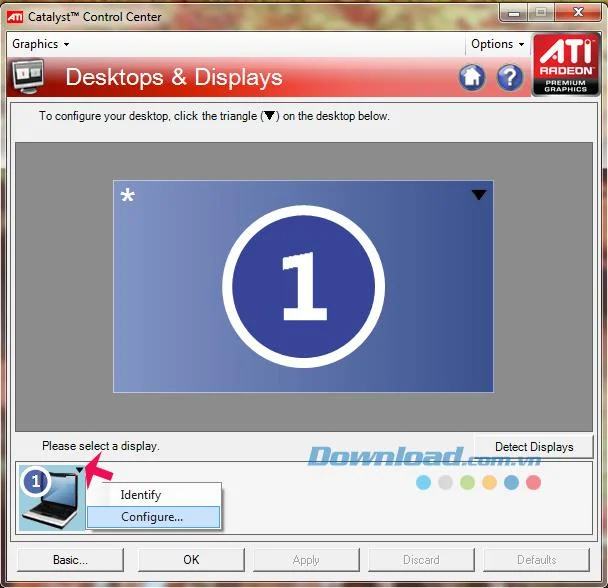This screenshot has height=588, width=608.
Task: Select the laptop display thumbnail
Action: coord(50,498)
